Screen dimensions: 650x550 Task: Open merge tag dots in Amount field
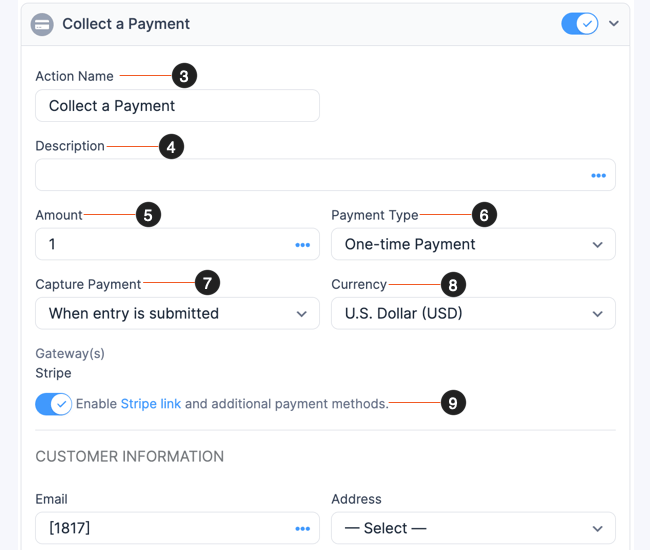point(302,245)
